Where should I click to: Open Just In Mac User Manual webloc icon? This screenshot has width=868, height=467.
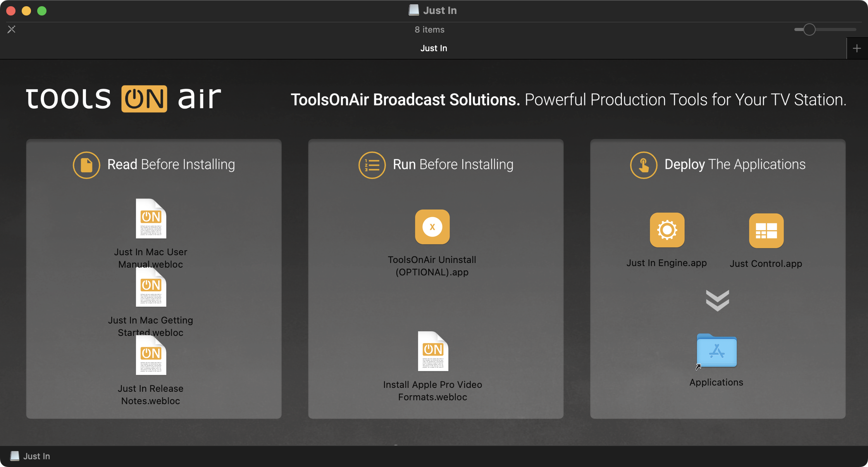151,218
